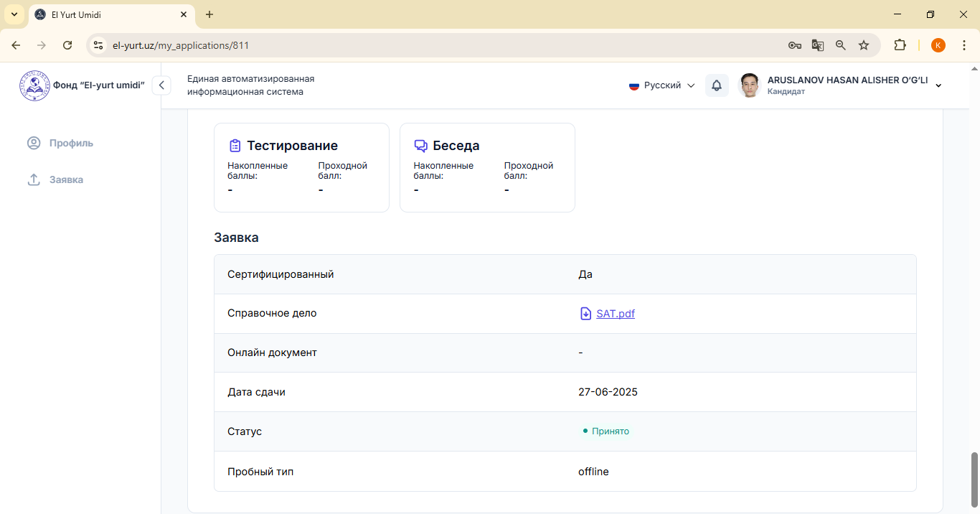Click the Беседа chat bubbles icon
Viewport: 980px width, 514px height.
(421, 146)
